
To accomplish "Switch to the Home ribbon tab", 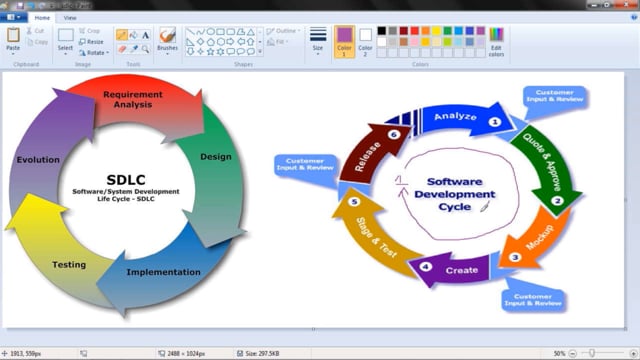I will (42, 18).
